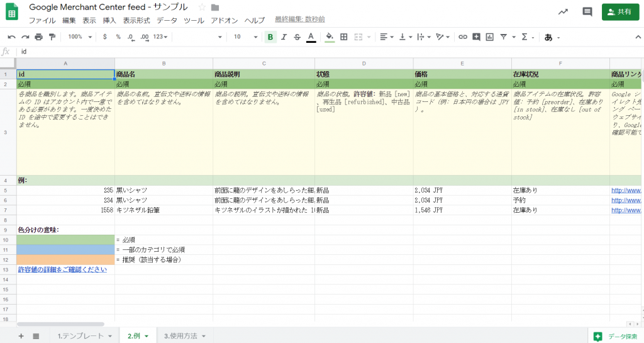Open fill color picker
Viewport: 644px width, 343px height.
(330, 37)
